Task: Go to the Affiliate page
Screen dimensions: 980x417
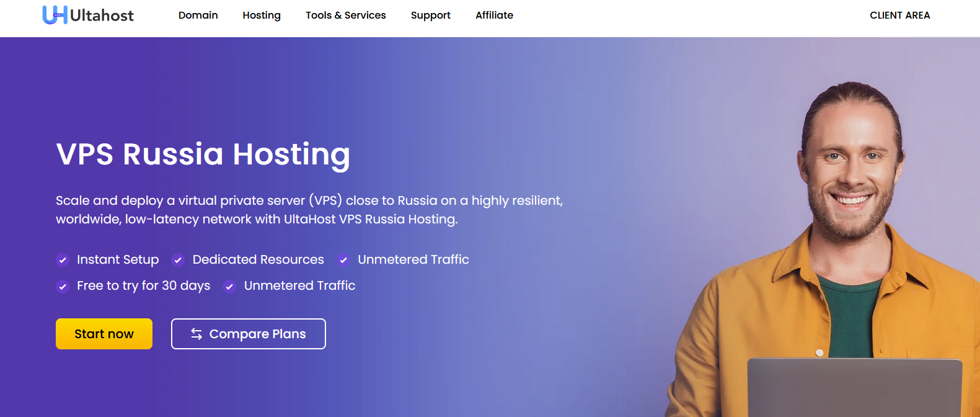Action: click(495, 15)
